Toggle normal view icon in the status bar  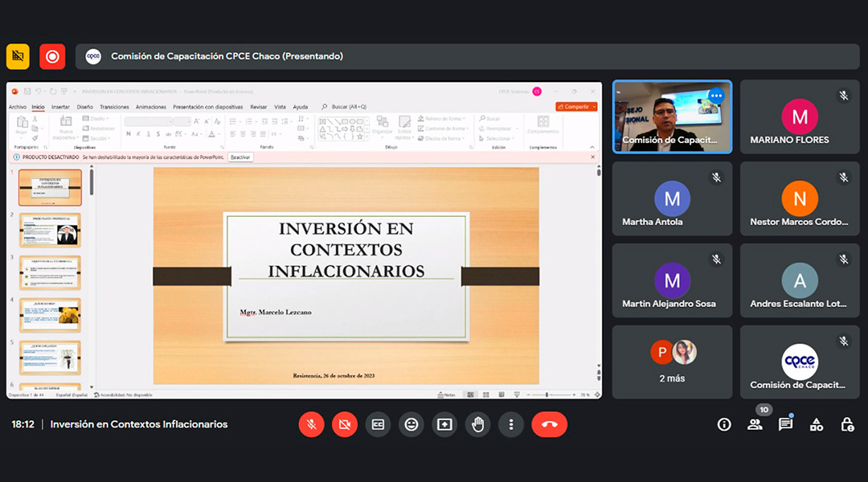[x=470, y=394]
